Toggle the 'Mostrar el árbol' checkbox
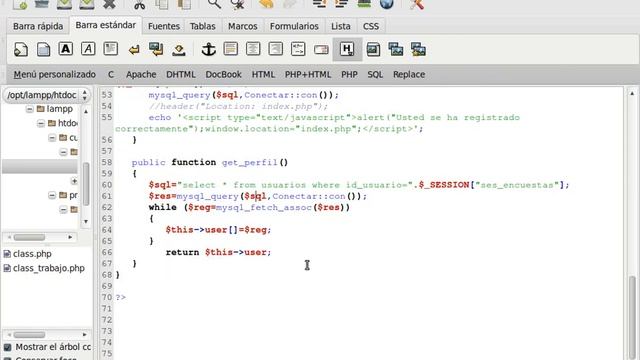This screenshot has width=640, height=360. (x=7, y=347)
